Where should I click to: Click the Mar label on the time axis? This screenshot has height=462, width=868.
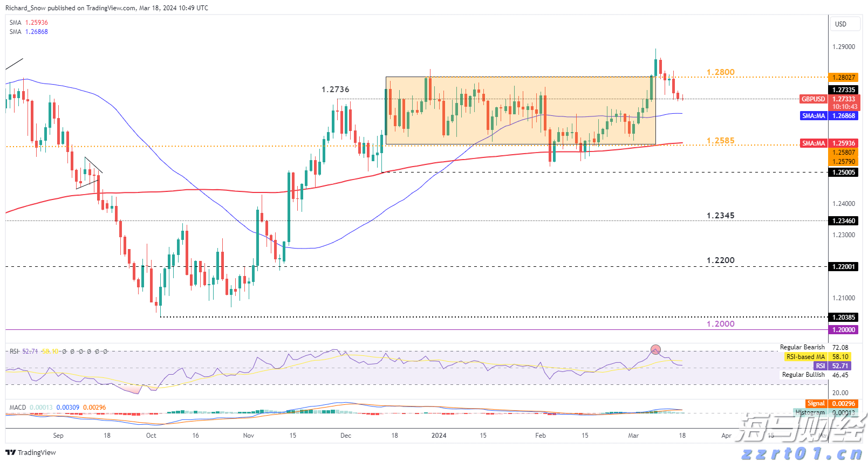633,436
